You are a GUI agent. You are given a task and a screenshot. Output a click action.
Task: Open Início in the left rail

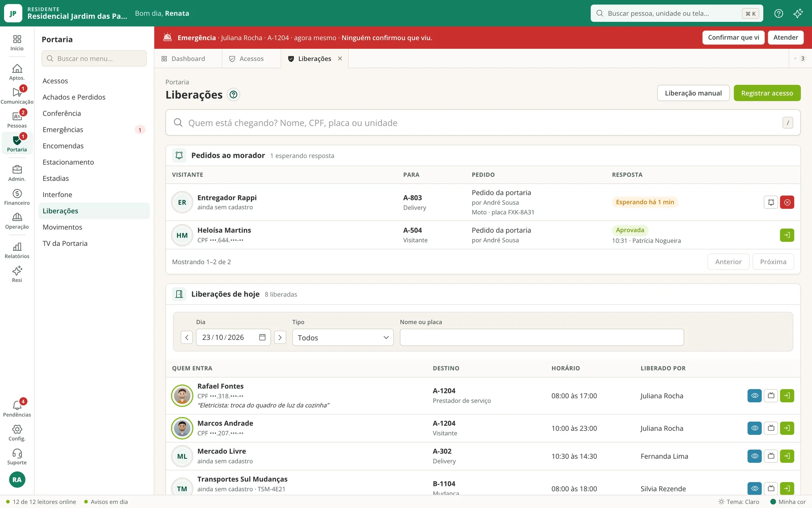coord(17,43)
